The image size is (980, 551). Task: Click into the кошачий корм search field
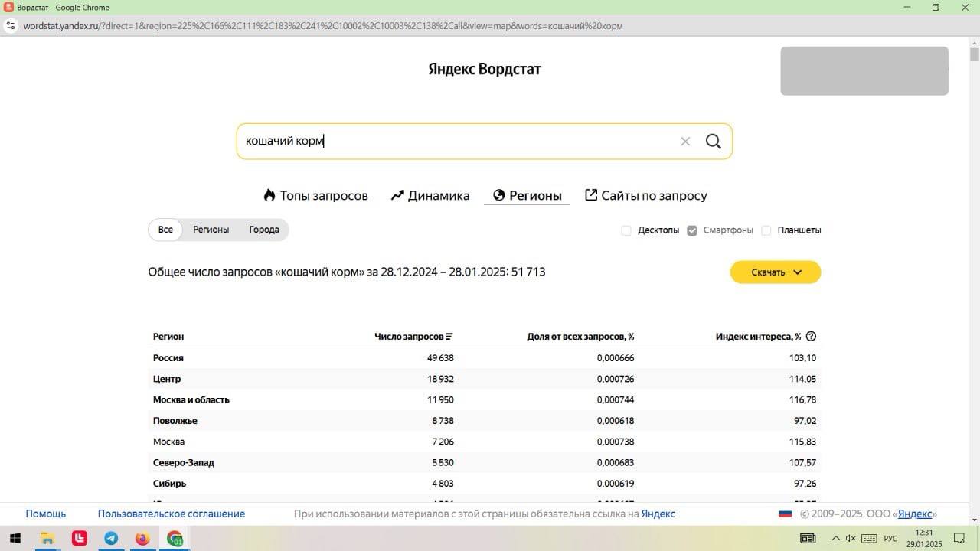coord(459,142)
